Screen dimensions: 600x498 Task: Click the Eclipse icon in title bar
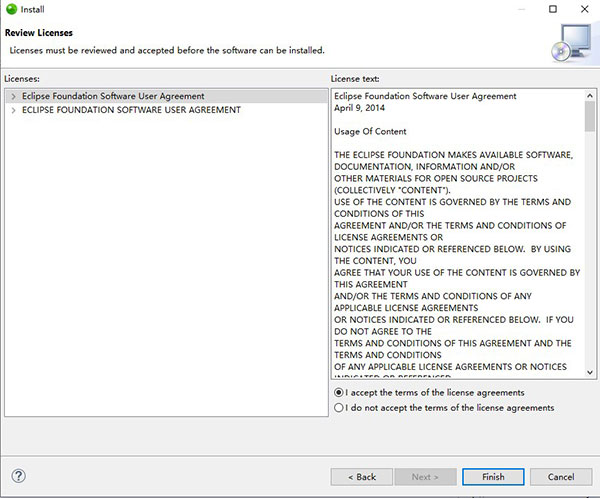[x=11, y=9]
